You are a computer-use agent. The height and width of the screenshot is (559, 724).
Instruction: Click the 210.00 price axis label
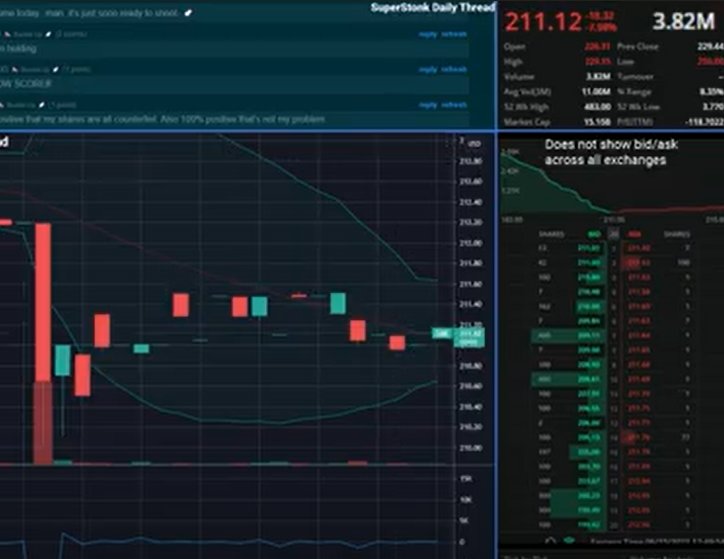(x=471, y=448)
